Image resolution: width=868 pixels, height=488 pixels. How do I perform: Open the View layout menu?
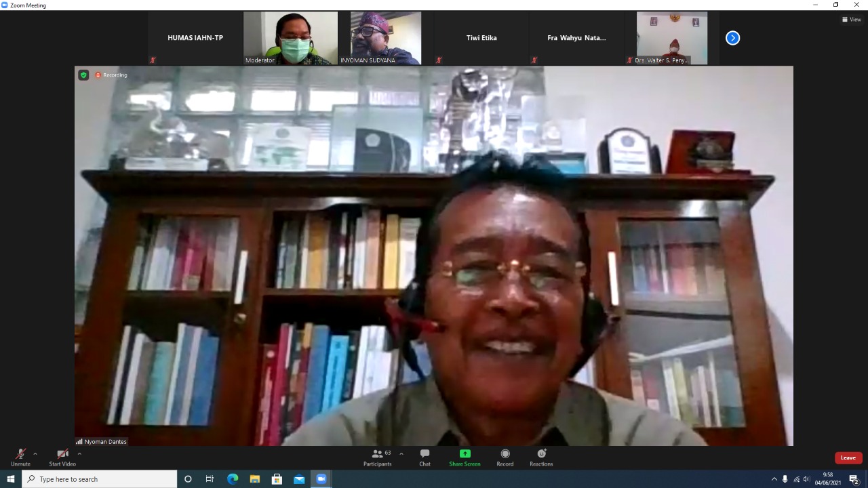point(851,19)
